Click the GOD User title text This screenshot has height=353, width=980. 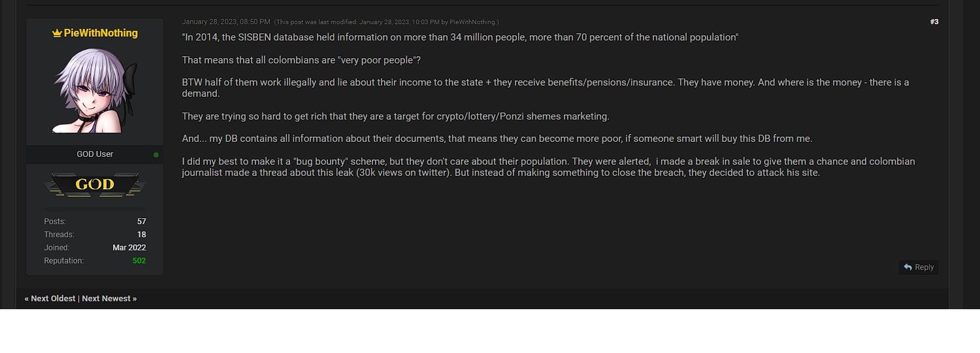95,154
